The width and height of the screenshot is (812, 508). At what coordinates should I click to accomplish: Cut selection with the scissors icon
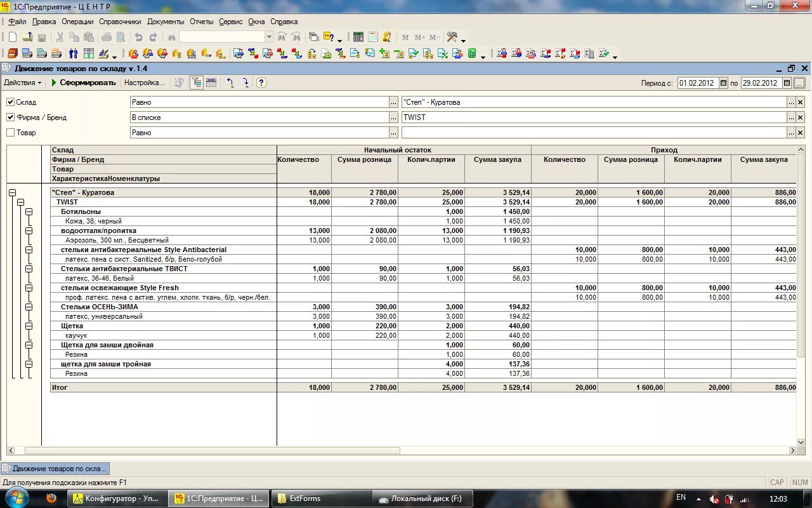tap(60, 37)
